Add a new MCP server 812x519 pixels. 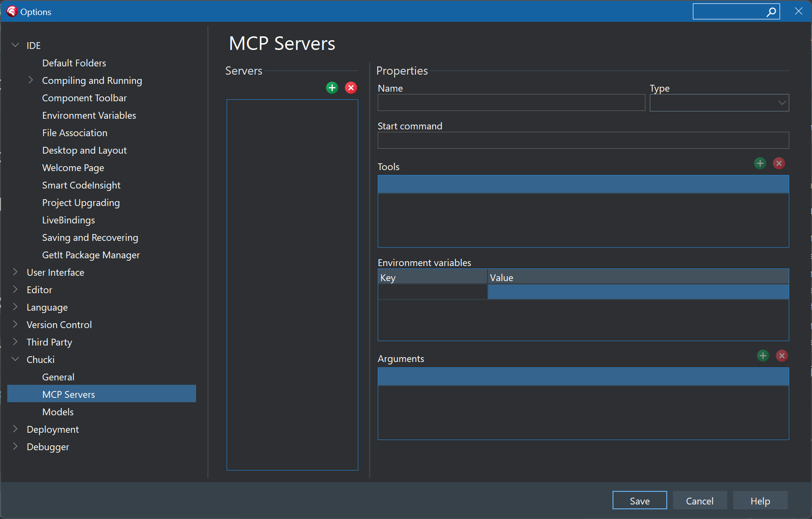pos(332,88)
